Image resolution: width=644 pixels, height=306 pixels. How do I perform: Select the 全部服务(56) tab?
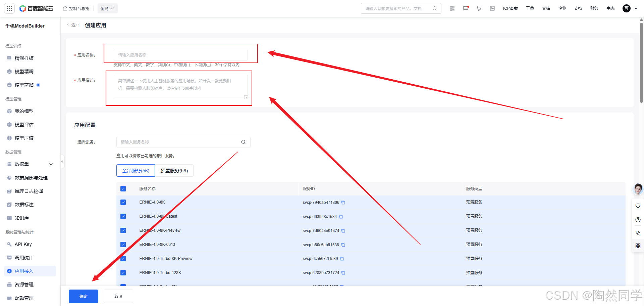click(x=136, y=171)
